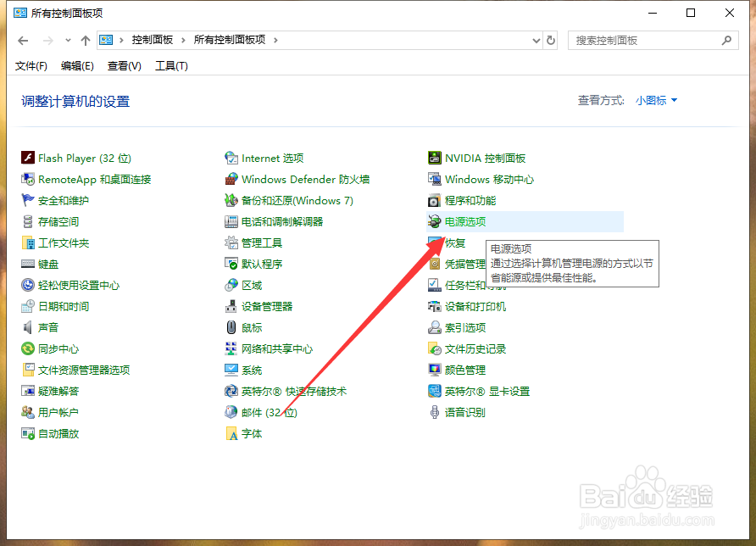This screenshot has height=546, width=756.
Task: Open the 备份和还原(Windows 7) icon
Action: [x=231, y=200]
